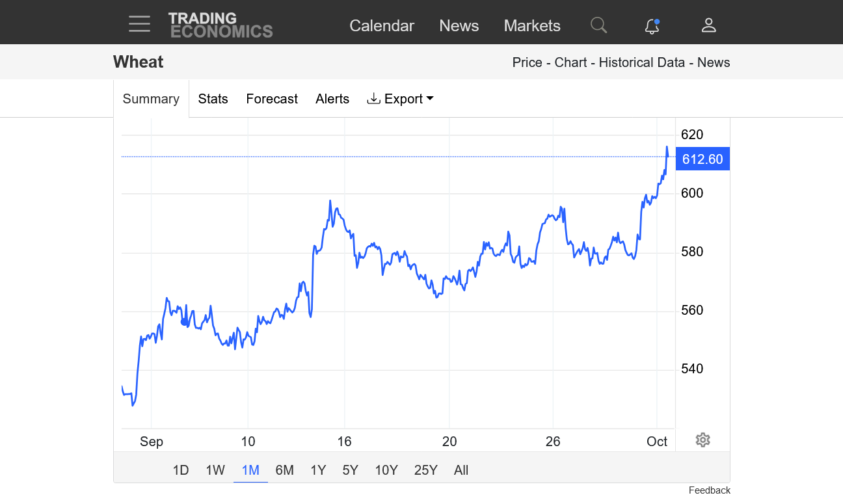Expand the Export dropdown
The height and width of the screenshot is (504, 843).
[401, 99]
